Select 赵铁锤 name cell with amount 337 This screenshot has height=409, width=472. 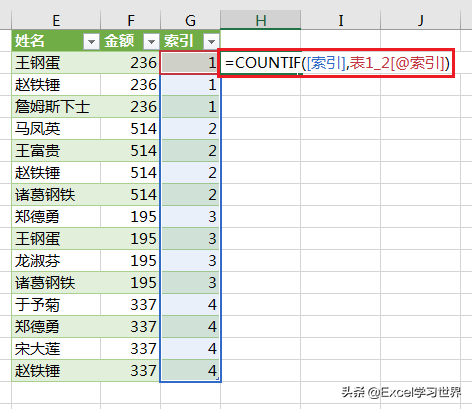[56, 371]
